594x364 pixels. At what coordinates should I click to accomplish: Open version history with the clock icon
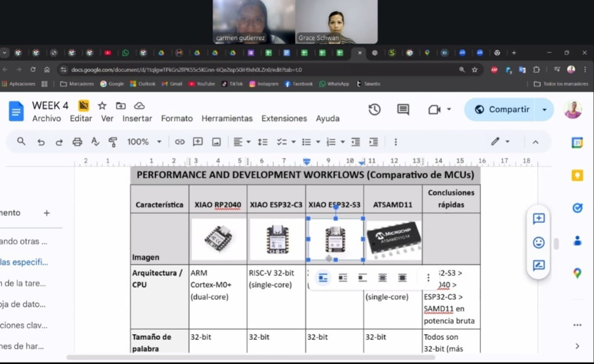click(374, 110)
